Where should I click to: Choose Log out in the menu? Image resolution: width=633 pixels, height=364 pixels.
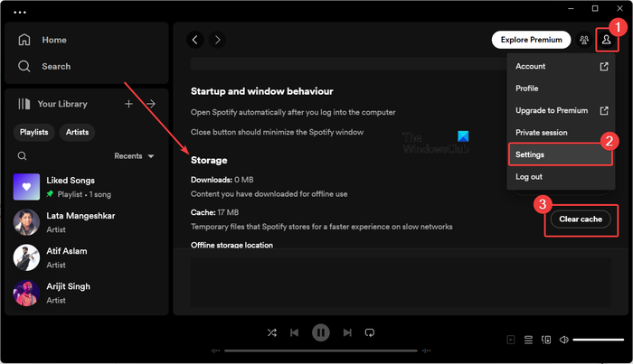(562, 176)
